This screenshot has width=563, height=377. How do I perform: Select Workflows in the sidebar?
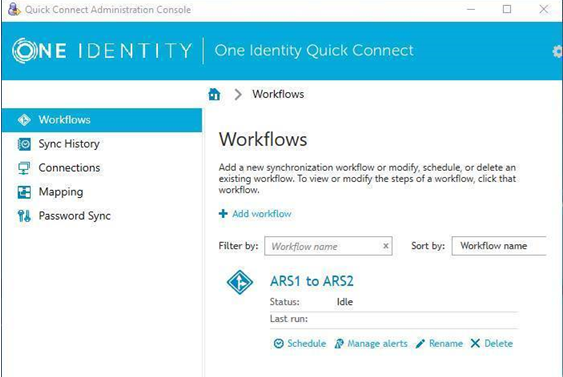102,120
